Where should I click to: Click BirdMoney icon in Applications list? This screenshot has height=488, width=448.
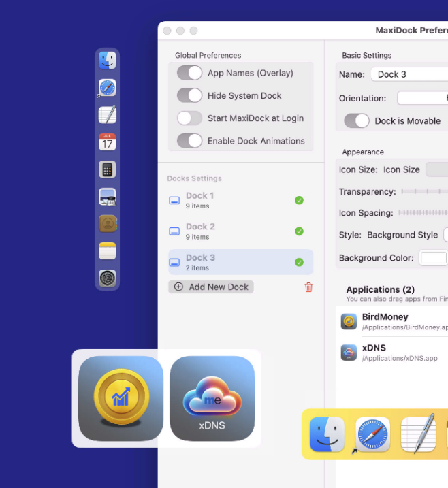click(349, 321)
